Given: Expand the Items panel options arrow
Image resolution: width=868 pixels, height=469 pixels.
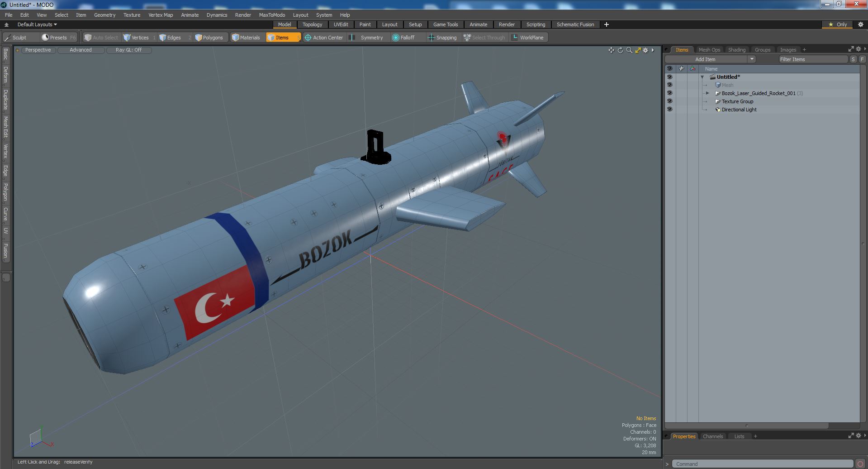Looking at the screenshot, I should 865,49.
